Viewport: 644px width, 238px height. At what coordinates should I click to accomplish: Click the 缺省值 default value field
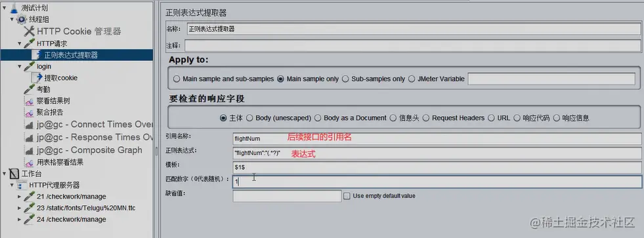click(x=287, y=196)
